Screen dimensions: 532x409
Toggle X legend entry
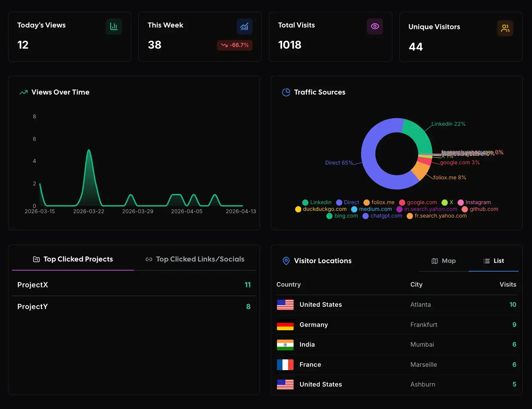[447, 202]
